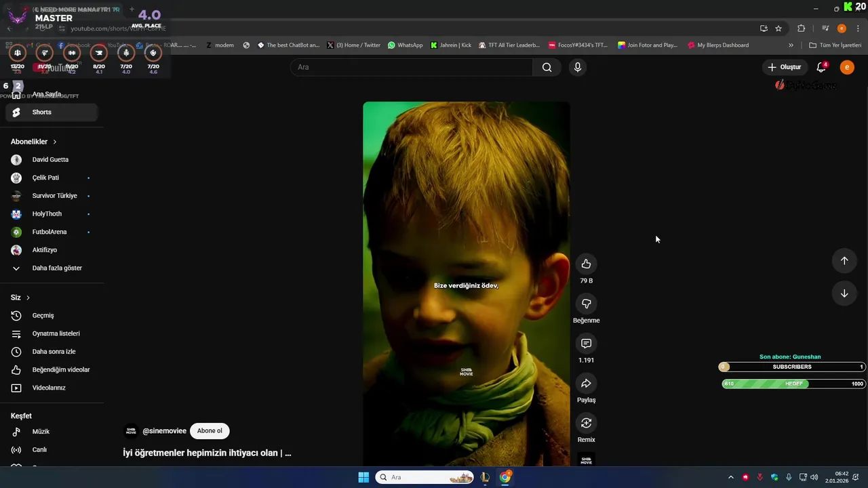This screenshot has height=488, width=868.
Task: Open Siz section chevron
Action: [x=28, y=298]
